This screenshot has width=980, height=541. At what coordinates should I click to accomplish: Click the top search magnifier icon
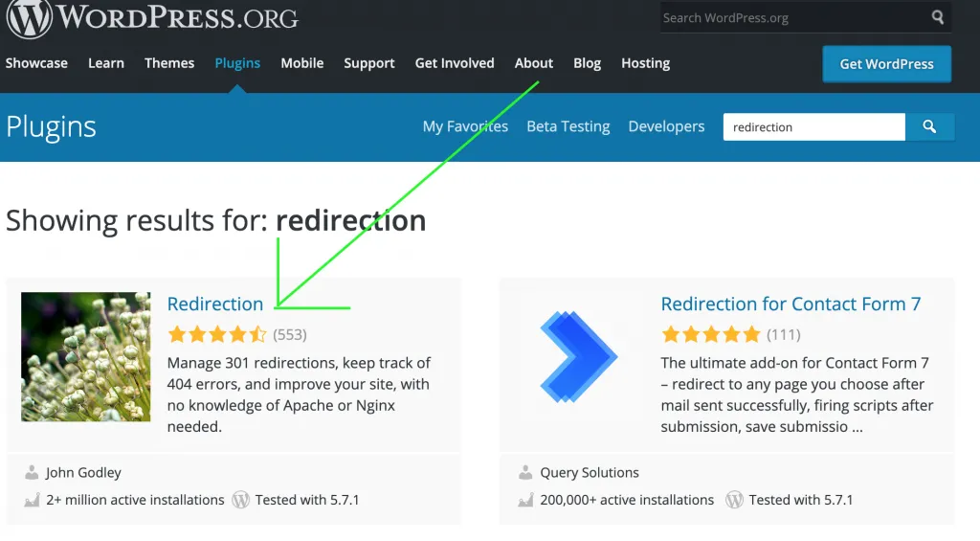pyautogui.click(x=938, y=17)
